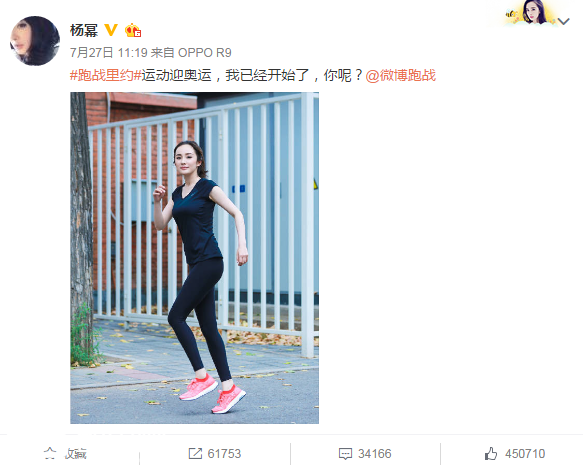Open the post timestamp 7月27日 11:19
The height and width of the screenshot is (472, 583).
109,53
